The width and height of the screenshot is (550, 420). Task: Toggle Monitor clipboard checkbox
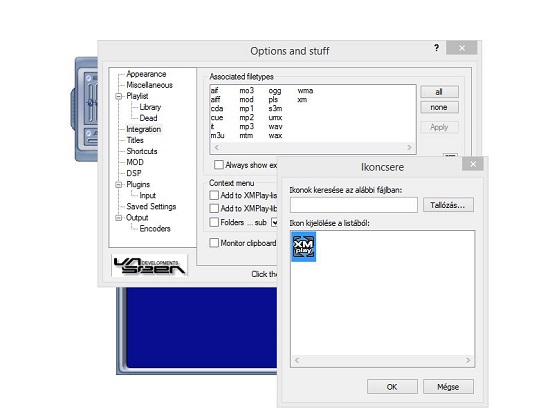pos(214,243)
